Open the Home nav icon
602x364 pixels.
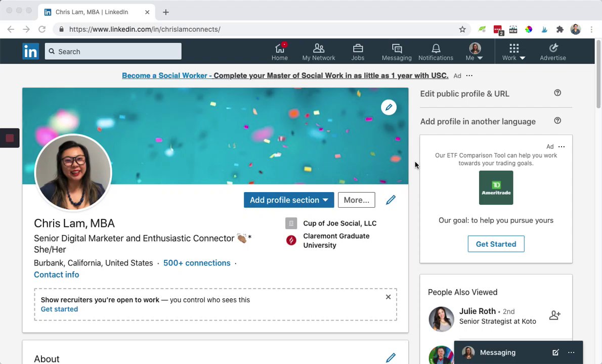point(279,52)
